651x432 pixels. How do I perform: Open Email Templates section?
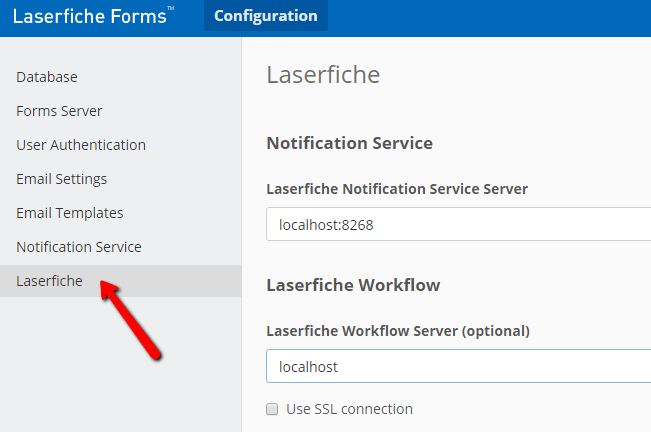point(70,213)
